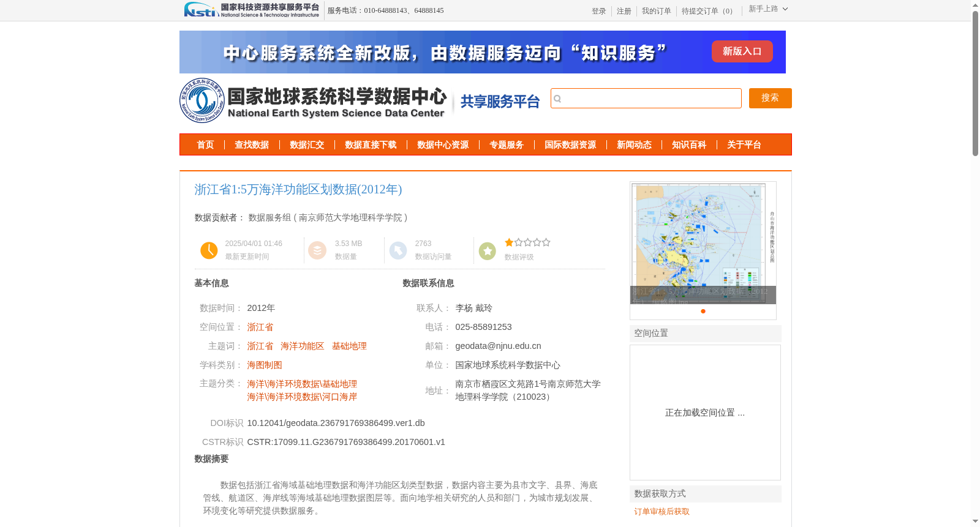Screen dimensions: 980x527
Task: Open the 查找数据 menu
Action: click(x=252, y=144)
